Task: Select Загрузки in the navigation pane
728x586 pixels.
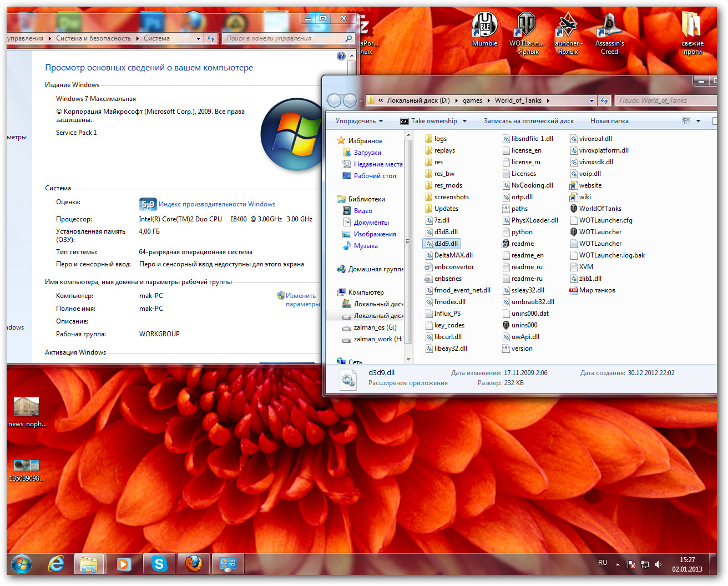Action: (x=367, y=153)
